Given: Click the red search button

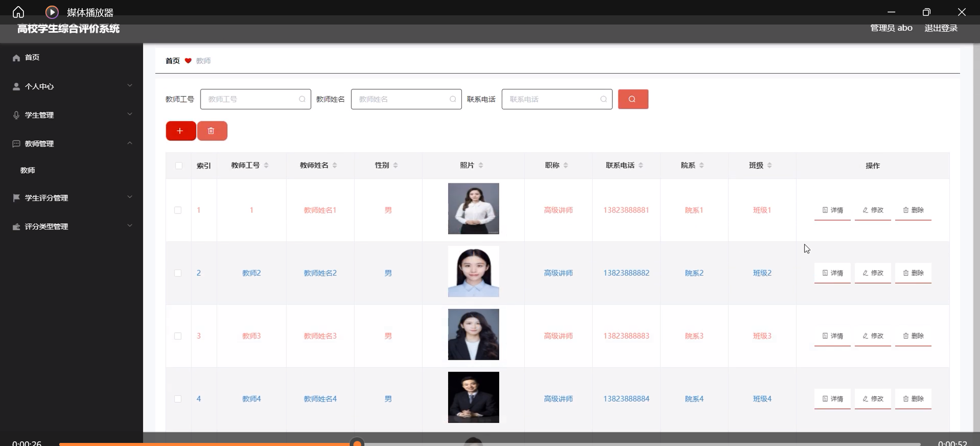Looking at the screenshot, I should tap(633, 99).
